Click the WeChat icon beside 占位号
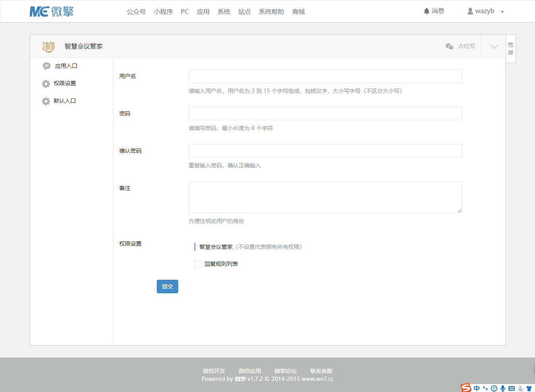 pos(449,46)
